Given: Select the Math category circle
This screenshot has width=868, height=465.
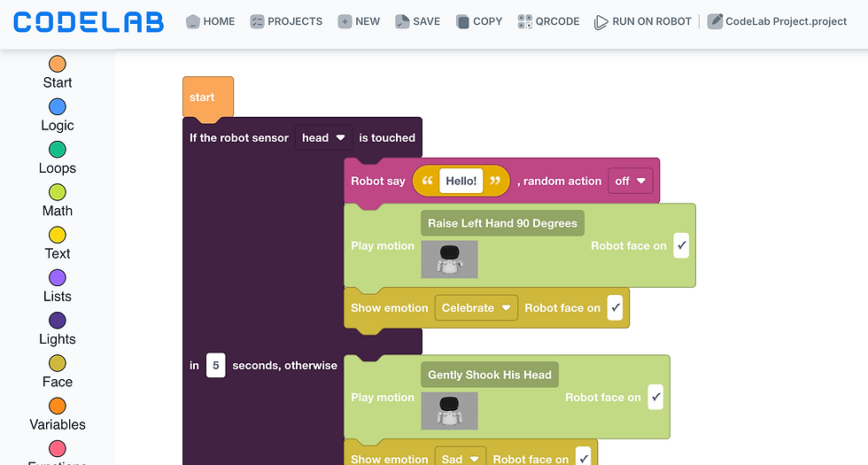Looking at the screenshot, I should pos(57,192).
